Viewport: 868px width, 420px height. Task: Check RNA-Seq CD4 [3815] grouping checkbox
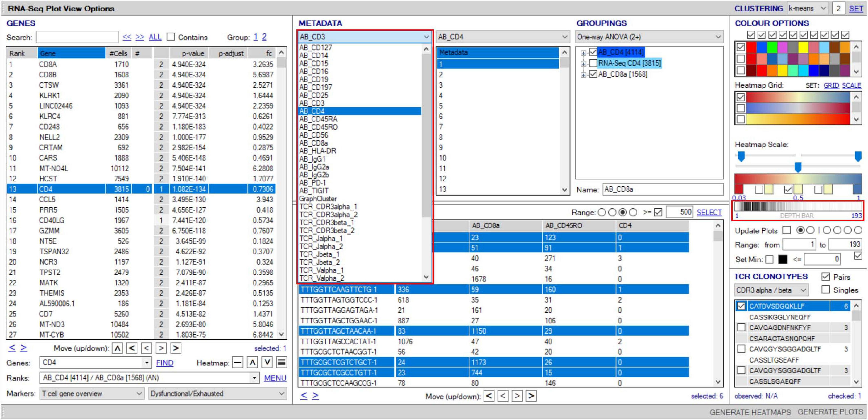[x=593, y=63]
